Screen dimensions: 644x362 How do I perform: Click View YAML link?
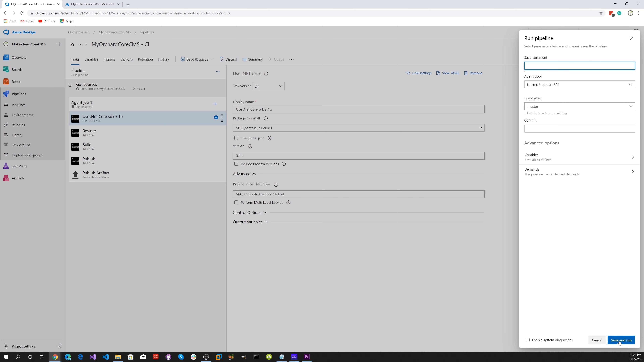447,73
